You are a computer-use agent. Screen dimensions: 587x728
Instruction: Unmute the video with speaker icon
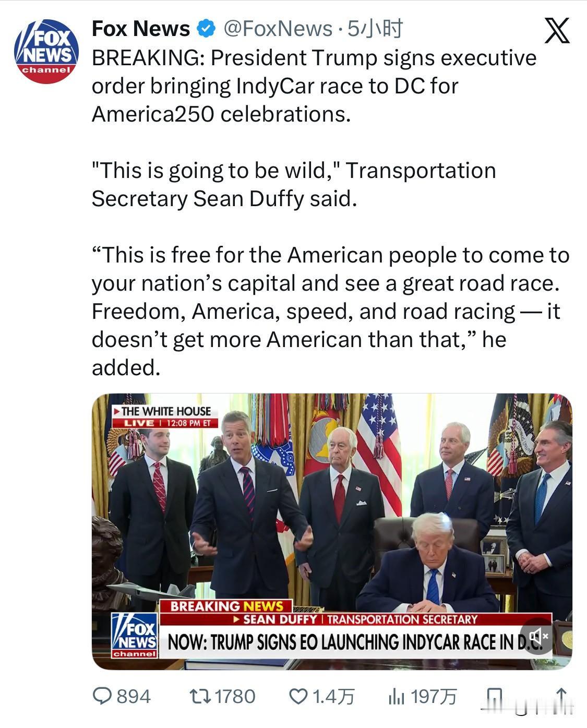pos(538,636)
